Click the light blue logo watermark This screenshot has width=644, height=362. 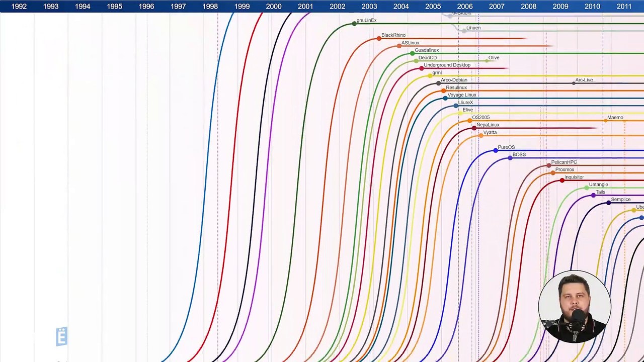pos(61,336)
